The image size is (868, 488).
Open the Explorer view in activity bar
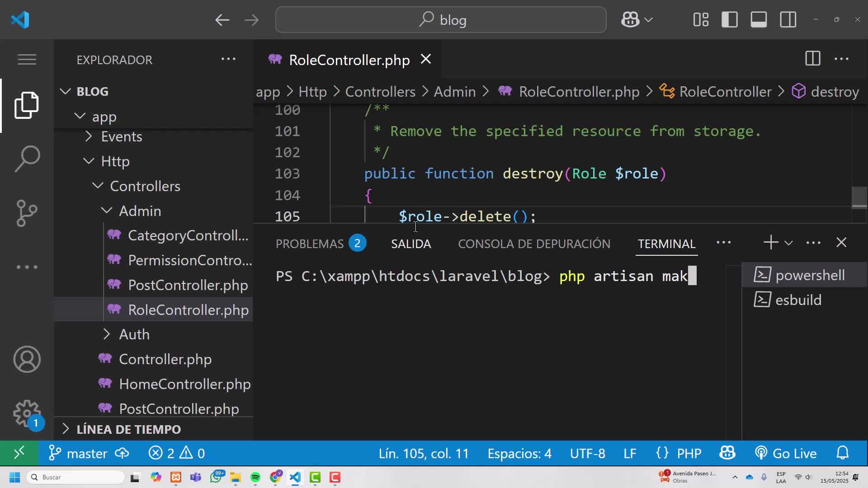[x=27, y=105]
